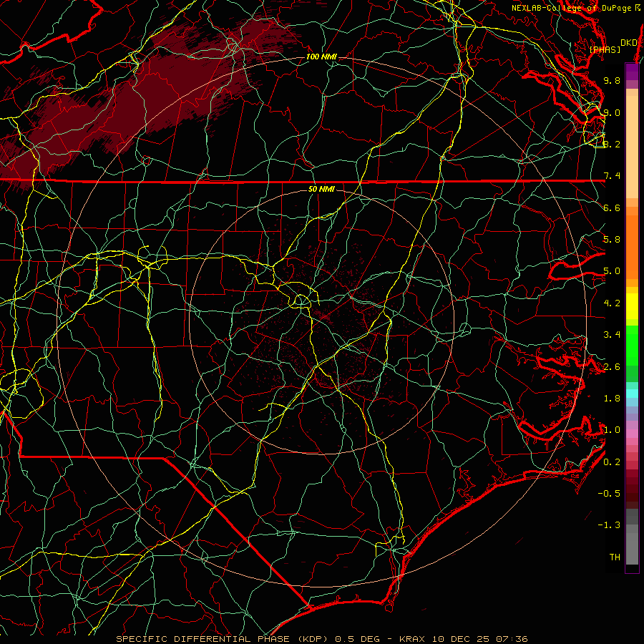
Task: Click the 8.2 legend value
Action: (612, 145)
